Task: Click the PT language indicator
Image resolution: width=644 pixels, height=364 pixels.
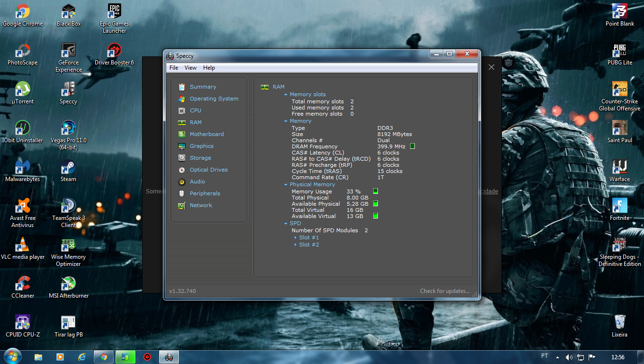Action: 545,356
